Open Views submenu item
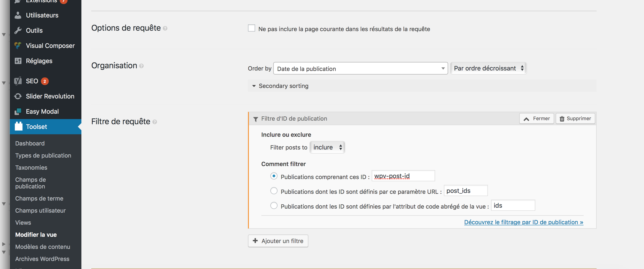The width and height of the screenshot is (644, 269). pos(23,222)
